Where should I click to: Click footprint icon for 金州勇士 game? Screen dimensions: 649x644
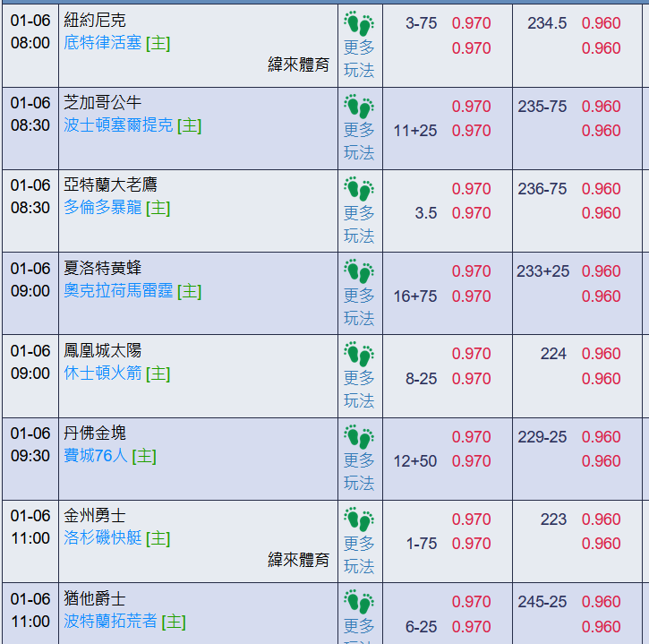point(359,519)
